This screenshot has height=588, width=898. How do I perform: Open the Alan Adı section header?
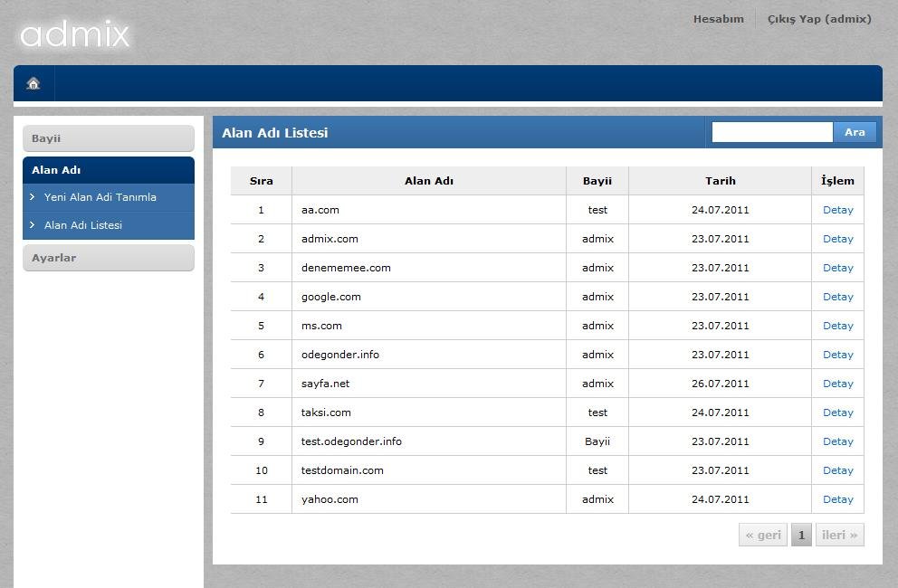tap(56, 169)
